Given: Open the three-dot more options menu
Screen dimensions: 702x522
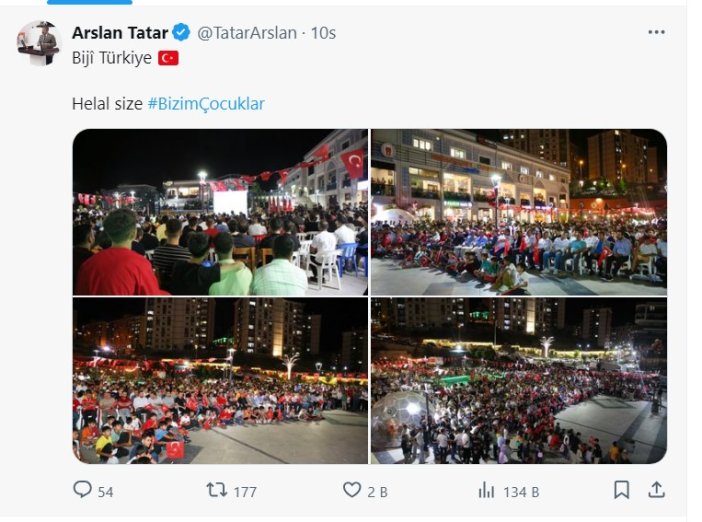Looking at the screenshot, I should click(x=656, y=32).
